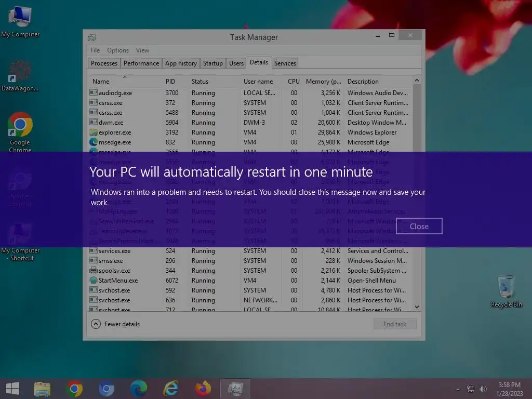Launch Firefox from the taskbar
The image size is (532, 399).
[x=203, y=389]
